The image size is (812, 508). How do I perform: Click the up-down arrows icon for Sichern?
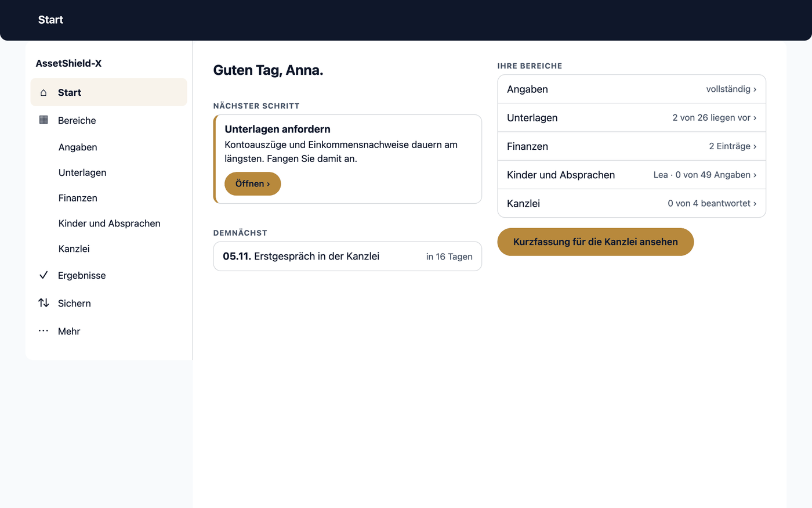(x=43, y=302)
